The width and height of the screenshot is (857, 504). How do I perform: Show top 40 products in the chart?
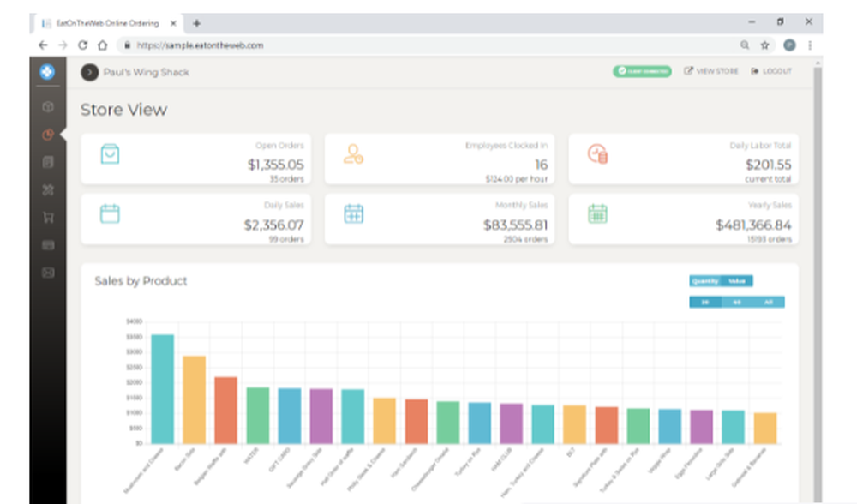pyautogui.click(x=737, y=303)
